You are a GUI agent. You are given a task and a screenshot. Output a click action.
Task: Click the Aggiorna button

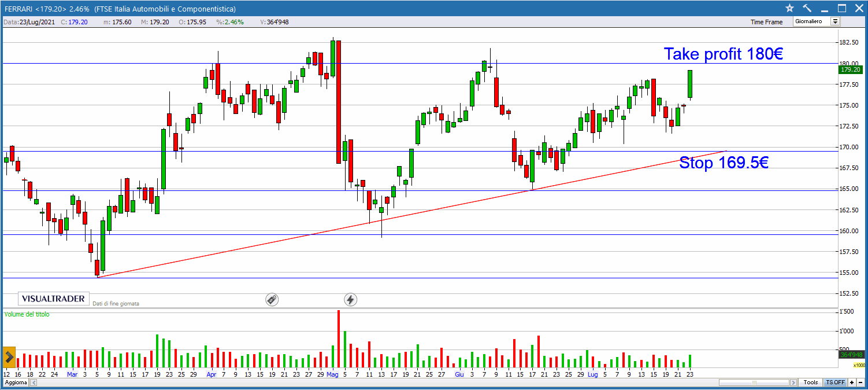[x=16, y=382]
